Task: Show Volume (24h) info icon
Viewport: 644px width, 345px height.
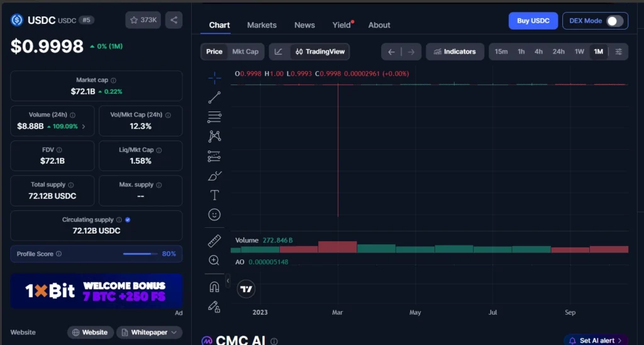Action: point(73,115)
